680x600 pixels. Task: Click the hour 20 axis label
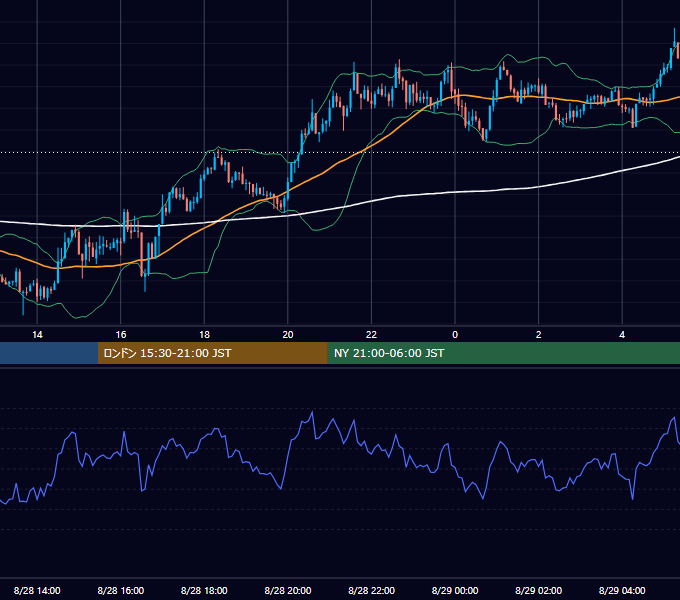288,335
